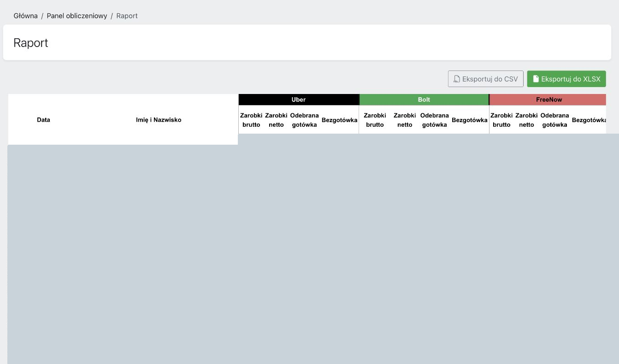Export the report with Eksportuj do CSV button

point(486,79)
